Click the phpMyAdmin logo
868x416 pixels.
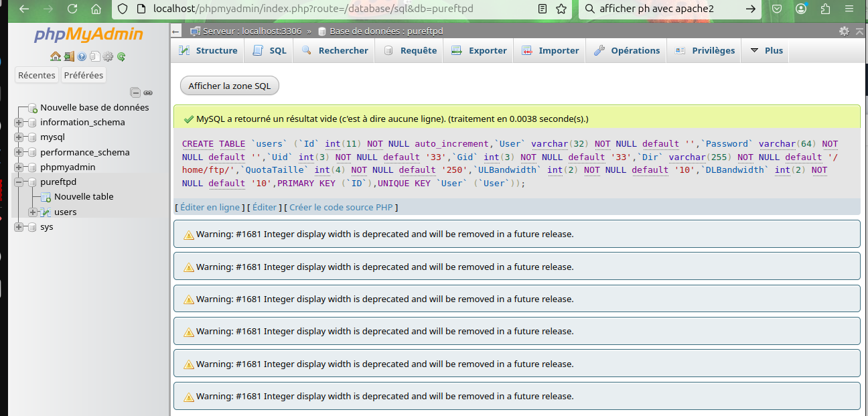click(x=88, y=35)
